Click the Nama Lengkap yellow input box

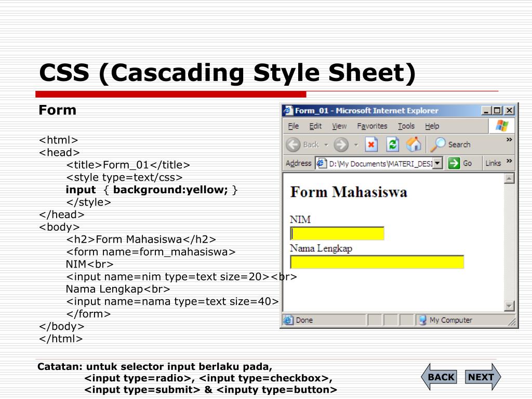(377, 262)
